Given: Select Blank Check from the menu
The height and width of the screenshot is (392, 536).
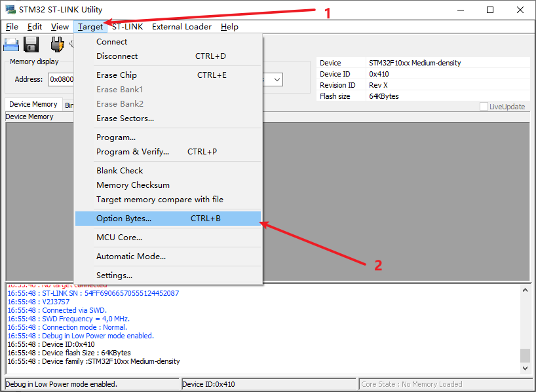Looking at the screenshot, I should click(168, 170).
